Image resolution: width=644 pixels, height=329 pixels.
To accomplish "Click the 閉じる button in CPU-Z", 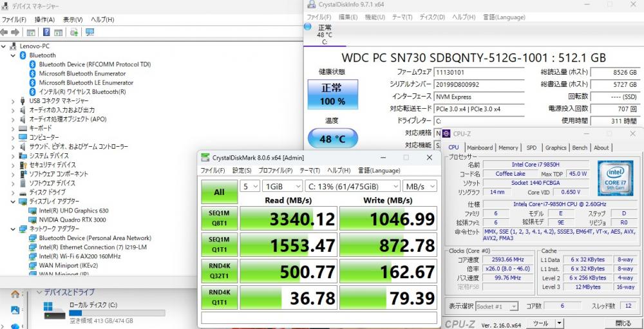I will [x=623, y=323].
